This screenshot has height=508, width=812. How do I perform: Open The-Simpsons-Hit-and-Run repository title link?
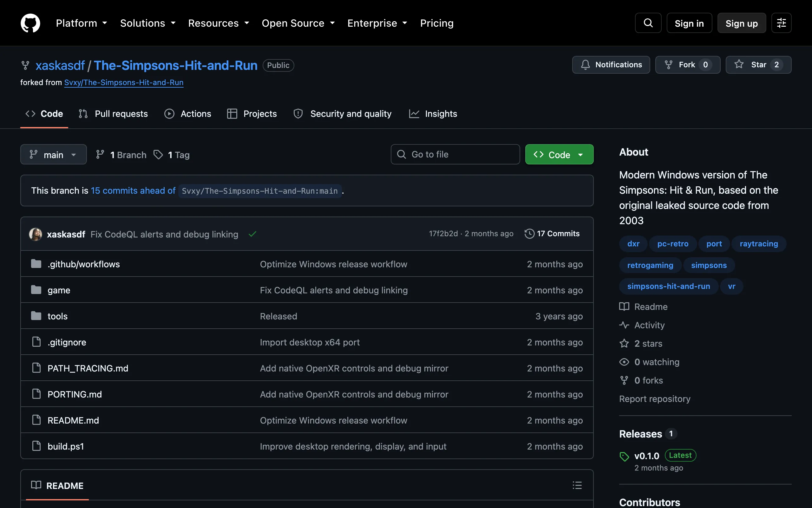coord(175,65)
